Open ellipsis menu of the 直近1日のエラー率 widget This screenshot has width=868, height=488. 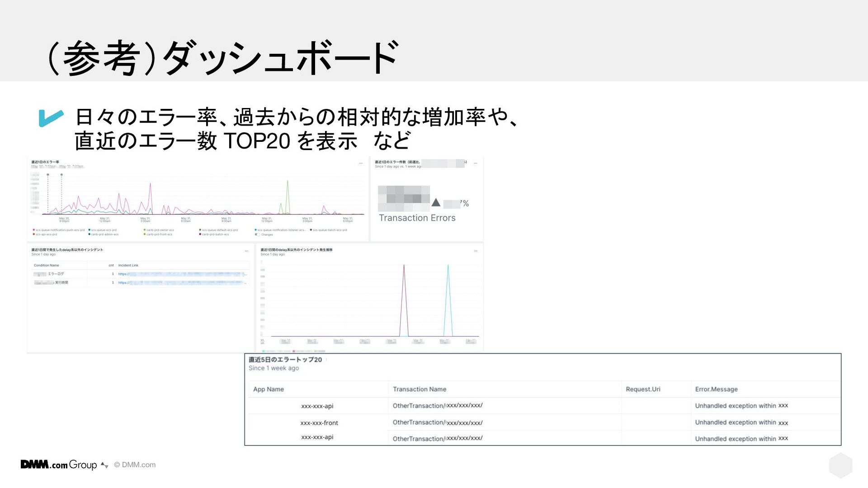pyautogui.click(x=361, y=163)
